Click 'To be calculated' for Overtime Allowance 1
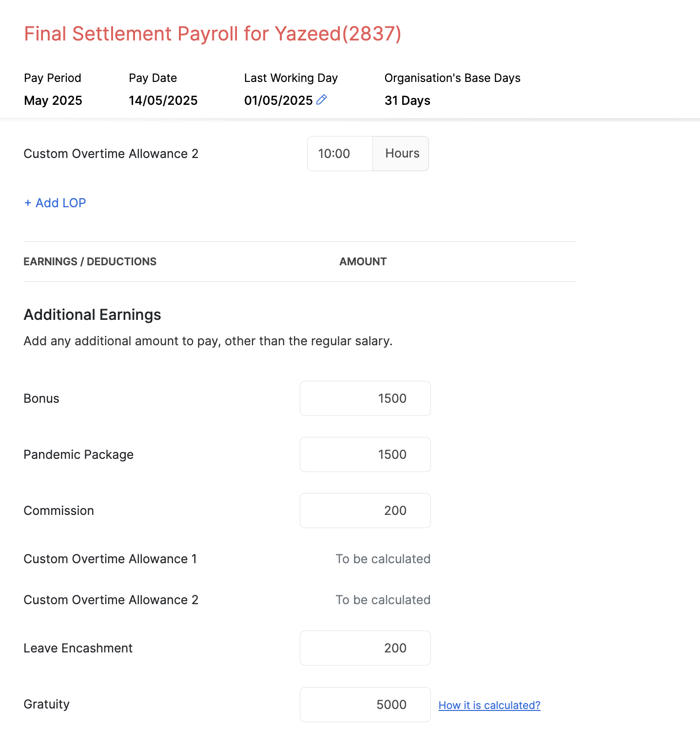Viewport: 700px width, 748px height. [x=383, y=559]
